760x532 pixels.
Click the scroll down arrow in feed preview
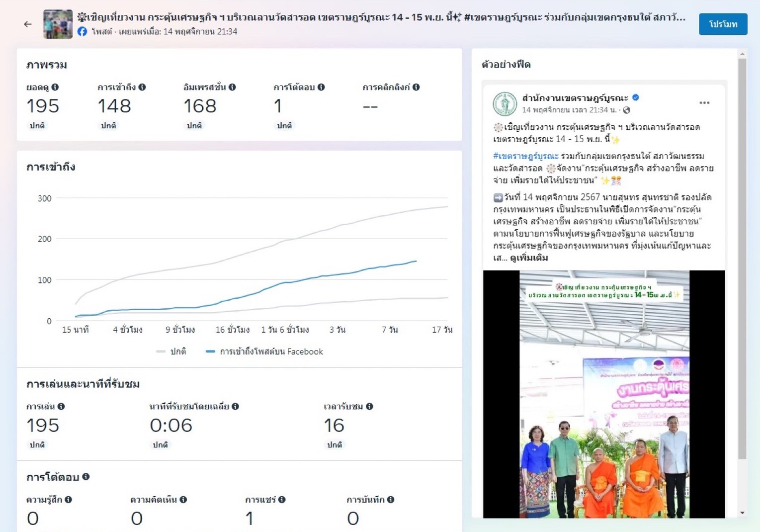click(742, 513)
